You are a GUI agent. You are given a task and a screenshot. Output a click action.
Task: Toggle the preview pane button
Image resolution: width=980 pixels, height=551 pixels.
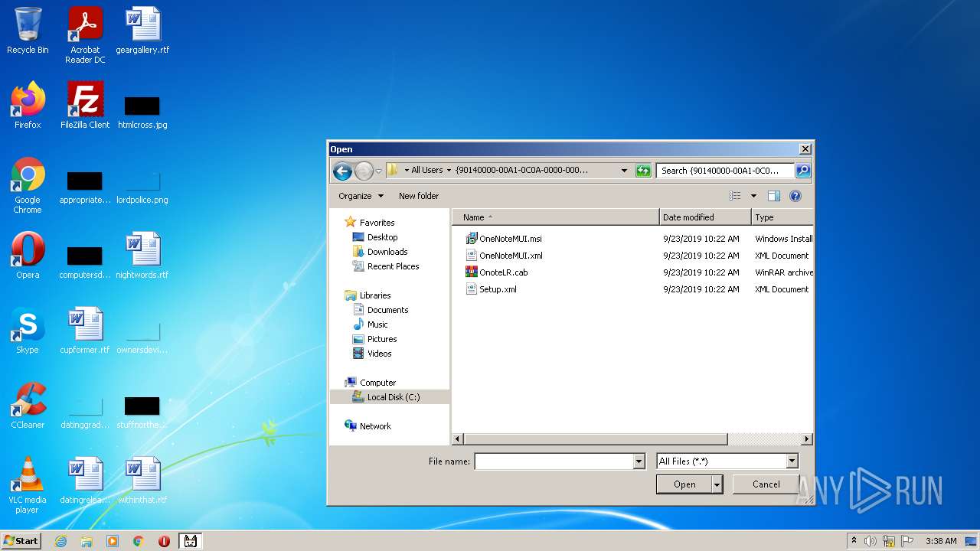pyautogui.click(x=774, y=196)
